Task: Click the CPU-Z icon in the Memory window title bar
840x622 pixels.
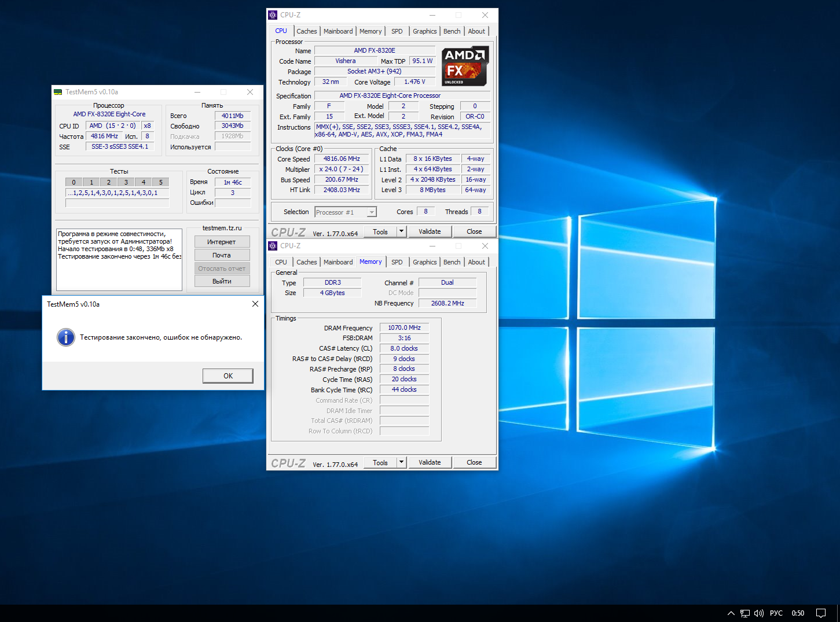Action: pyautogui.click(x=273, y=246)
